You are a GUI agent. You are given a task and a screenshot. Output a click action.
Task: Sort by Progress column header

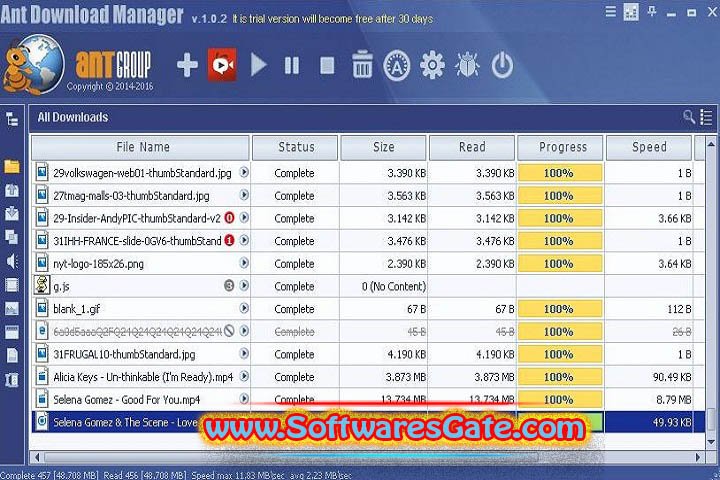(561, 147)
